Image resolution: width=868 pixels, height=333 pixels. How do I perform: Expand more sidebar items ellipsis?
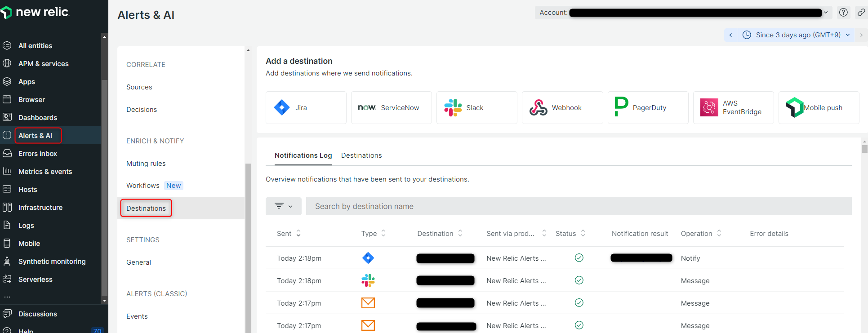click(7, 297)
